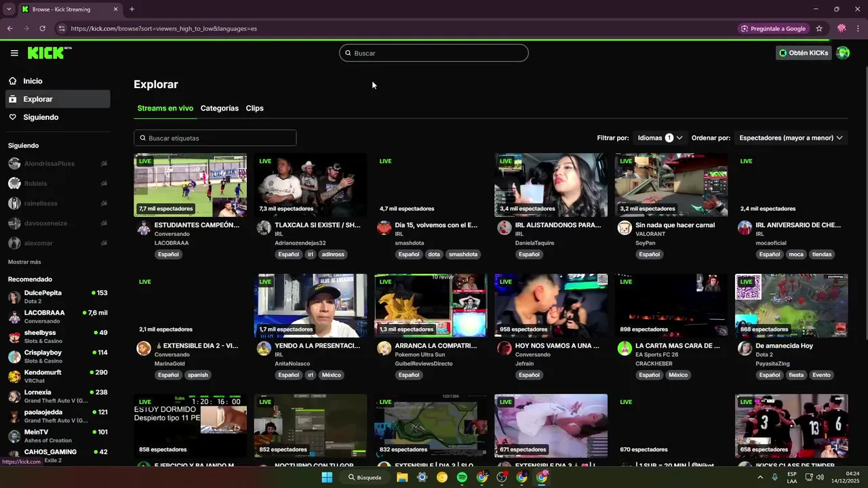This screenshot has height=488, width=868.
Task: Open AnitaNolasco channel avatar
Action: (264, 348)
